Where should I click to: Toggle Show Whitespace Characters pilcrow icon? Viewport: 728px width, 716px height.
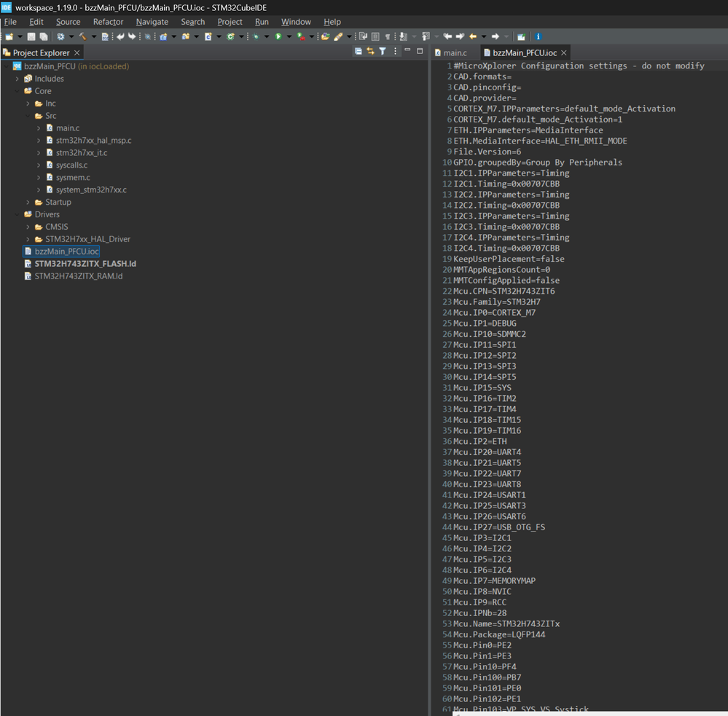click(x=387, y=36)
